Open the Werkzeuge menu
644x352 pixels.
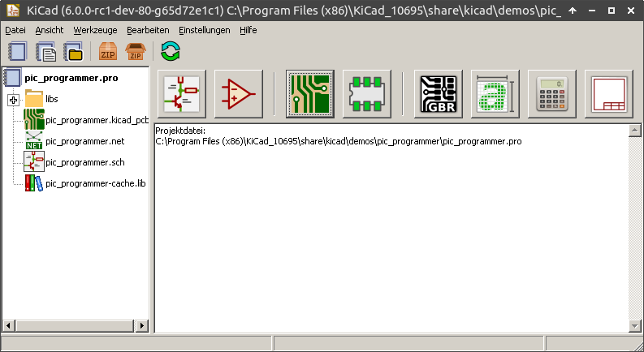pos(95,30)
